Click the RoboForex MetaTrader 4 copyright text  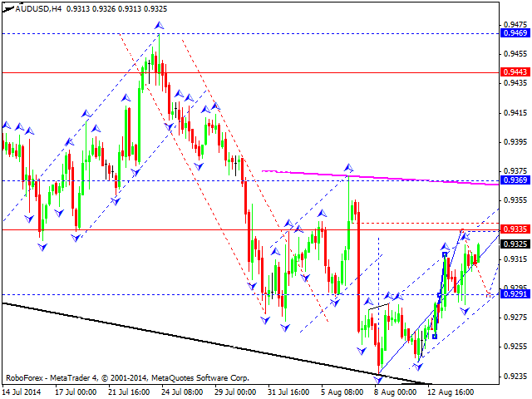point(127,377)
